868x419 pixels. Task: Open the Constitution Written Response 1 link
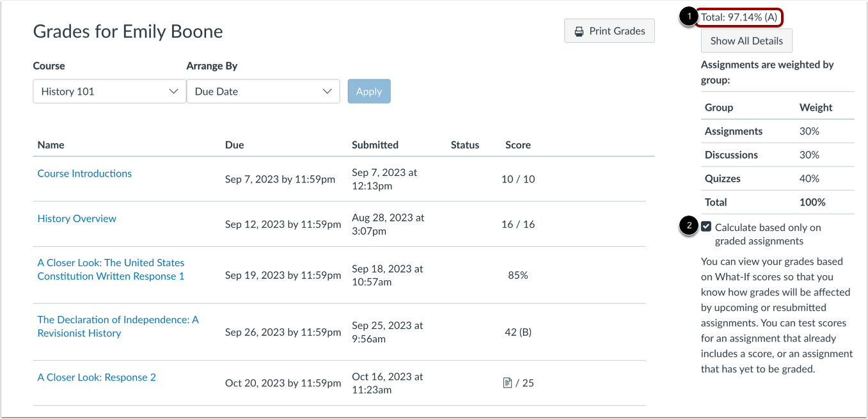pyautogui.click(x=111, y=269)
